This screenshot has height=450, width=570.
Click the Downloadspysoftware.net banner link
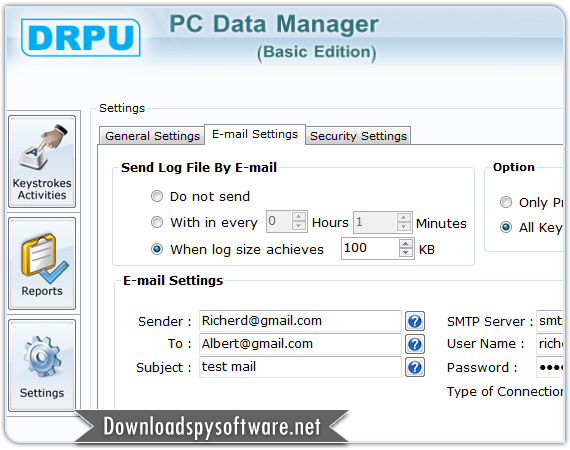coord(212,426)
